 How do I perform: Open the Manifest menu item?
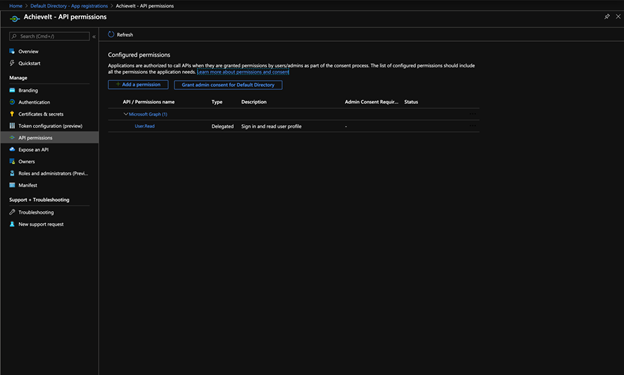coord(27,186)
